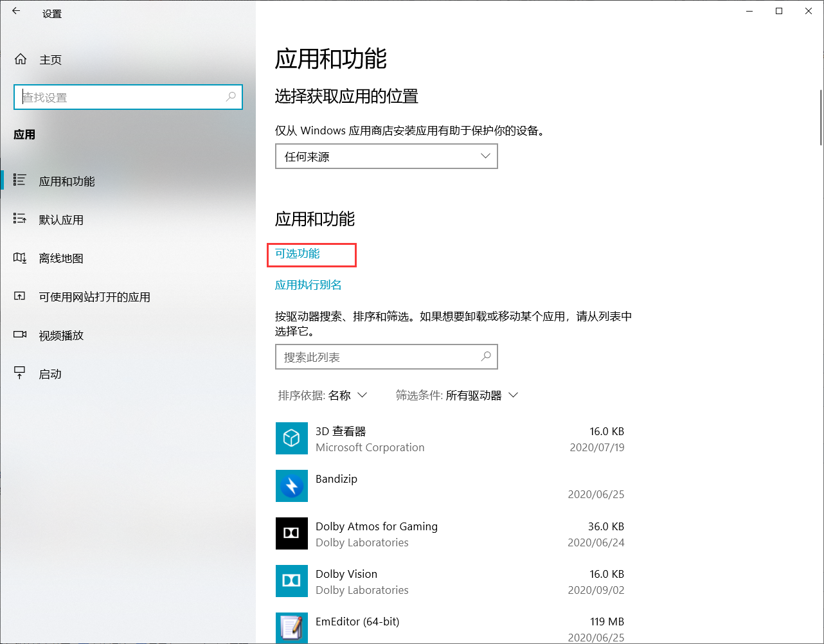Select the EmEditor (64-bit) app name
824x644 pixels.
tap(357, 622)
